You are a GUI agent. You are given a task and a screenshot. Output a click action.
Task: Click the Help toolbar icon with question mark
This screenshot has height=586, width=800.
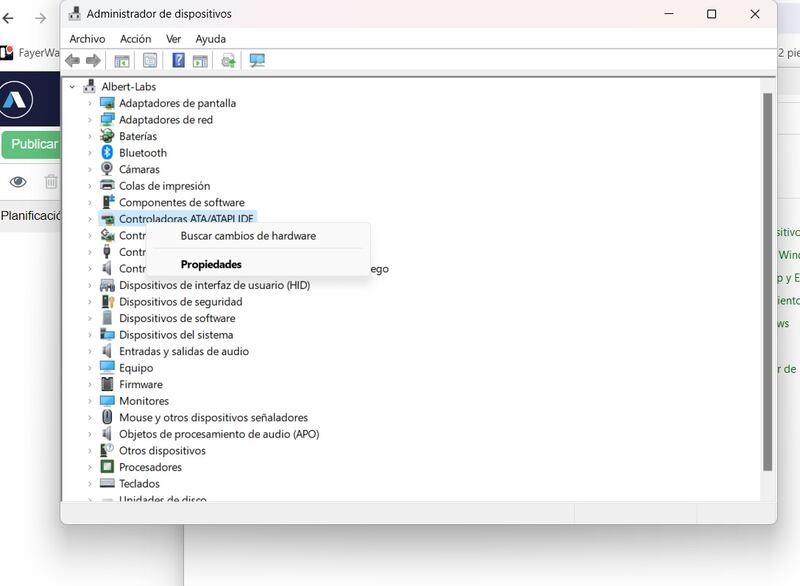178,61
